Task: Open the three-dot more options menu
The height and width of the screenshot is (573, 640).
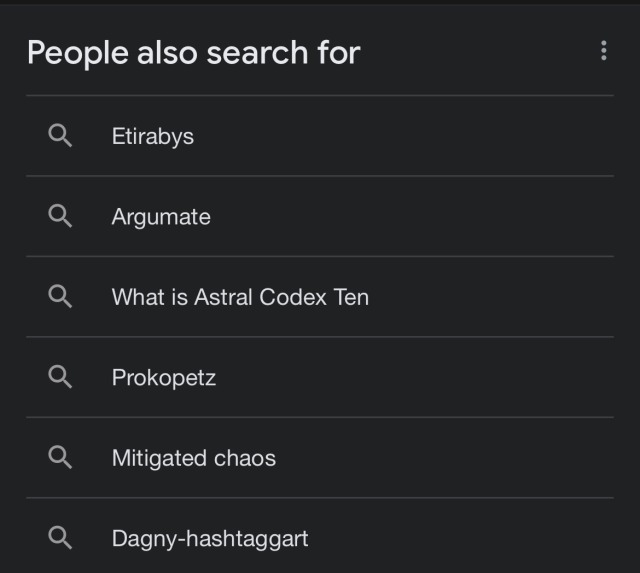Action: (603, 51)
